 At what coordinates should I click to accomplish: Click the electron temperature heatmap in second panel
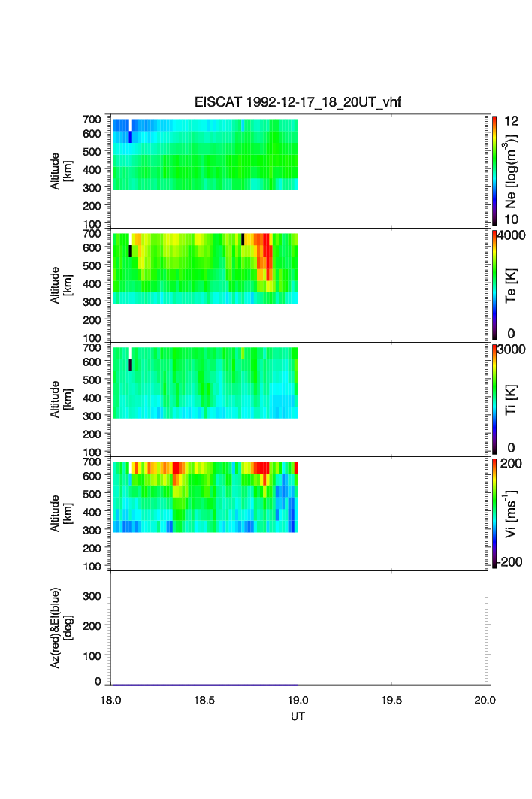click(x=204, y=268)
